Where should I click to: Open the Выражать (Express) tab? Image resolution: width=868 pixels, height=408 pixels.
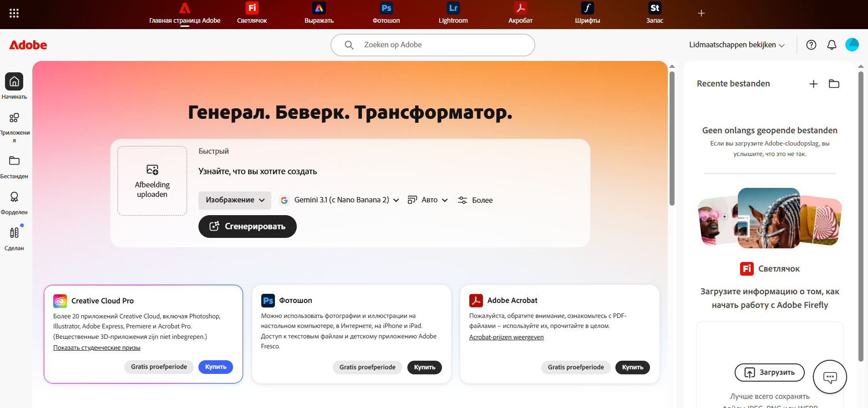point(319,13)
